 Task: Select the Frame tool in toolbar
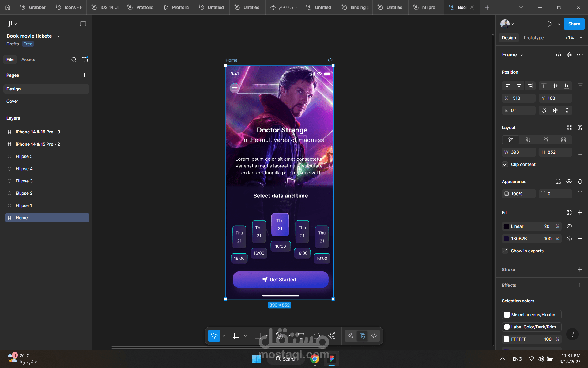point(236,336)
